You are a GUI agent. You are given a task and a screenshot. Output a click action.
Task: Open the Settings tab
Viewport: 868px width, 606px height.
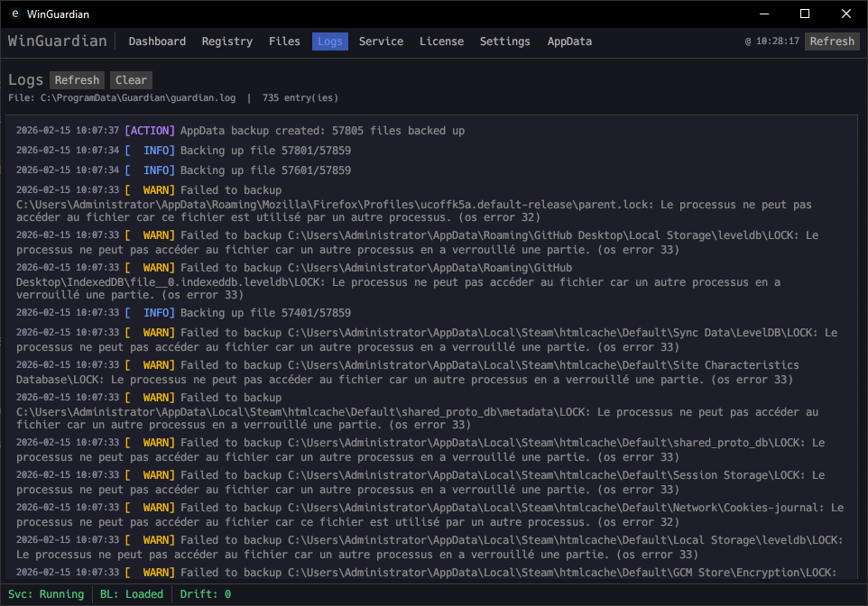tap(504, 41)
